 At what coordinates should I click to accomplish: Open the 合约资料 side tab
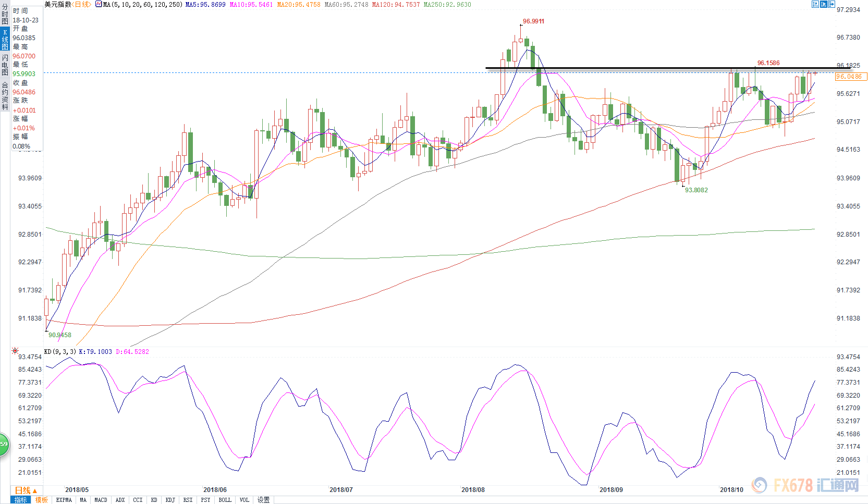(x=5, y=95)
